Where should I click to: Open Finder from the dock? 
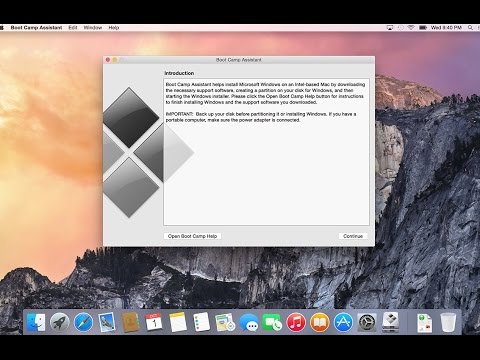(x=36, y=322)
